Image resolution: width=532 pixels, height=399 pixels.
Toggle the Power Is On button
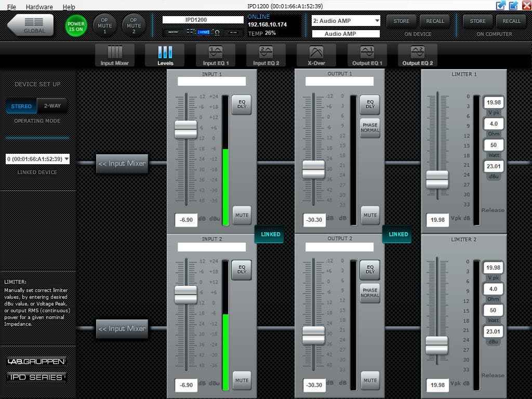pos(76,26)
